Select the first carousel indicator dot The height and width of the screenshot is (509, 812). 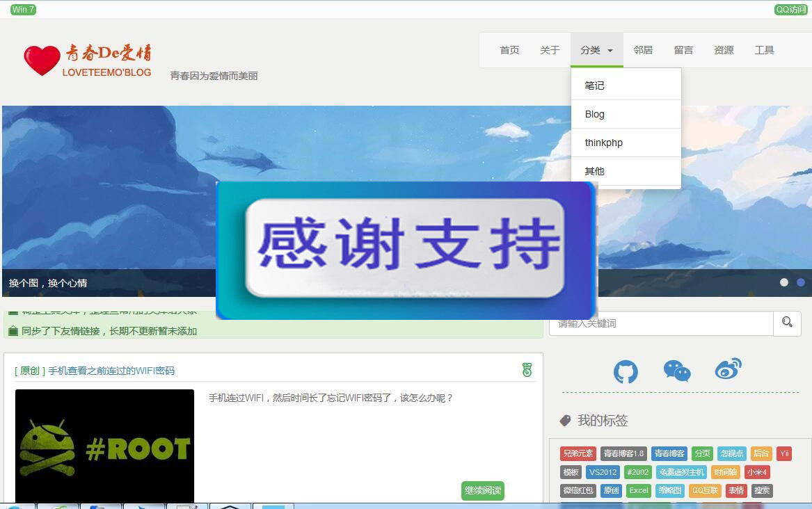pyautogui.click(x=784, y=282)
